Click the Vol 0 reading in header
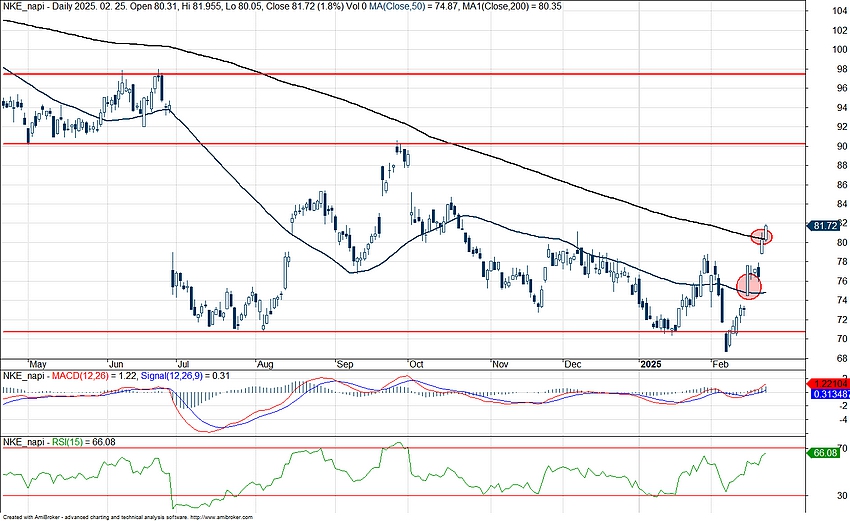 [356, 7]
